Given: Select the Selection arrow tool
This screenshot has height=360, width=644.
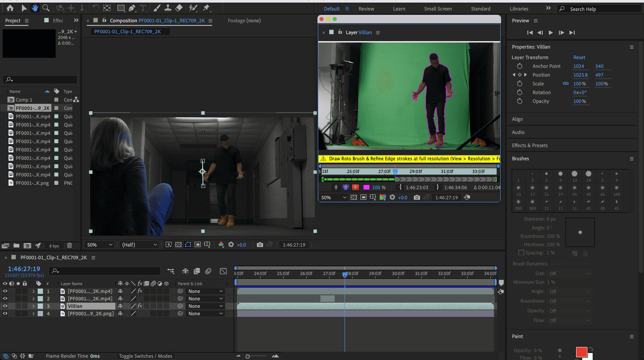Looking at the screenshot, I should tap(24, 8).
